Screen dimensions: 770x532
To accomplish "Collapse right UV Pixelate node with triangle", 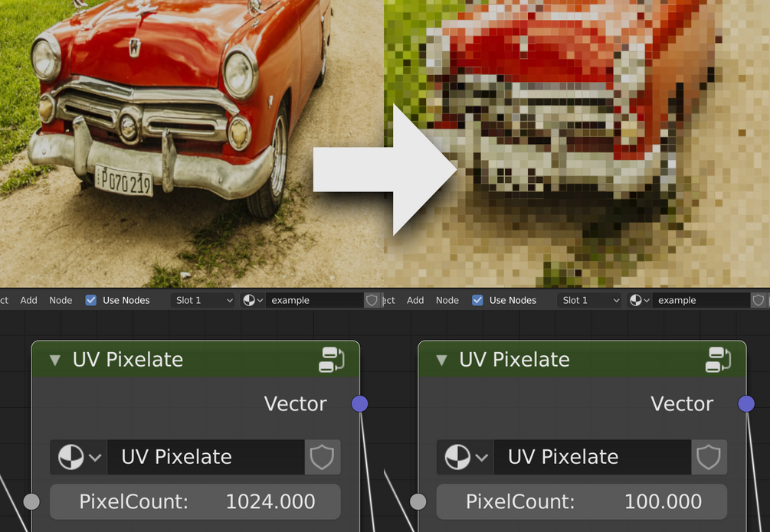I will click(x=441, y=361).
